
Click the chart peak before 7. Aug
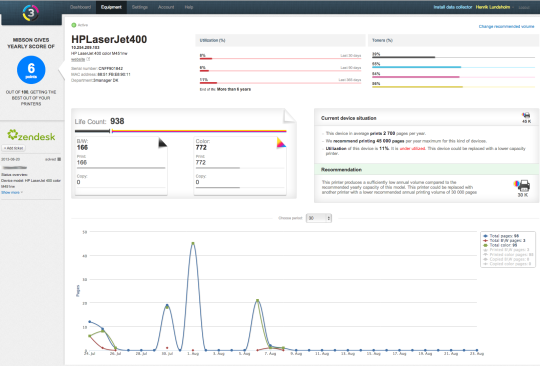tap(258, 301)
